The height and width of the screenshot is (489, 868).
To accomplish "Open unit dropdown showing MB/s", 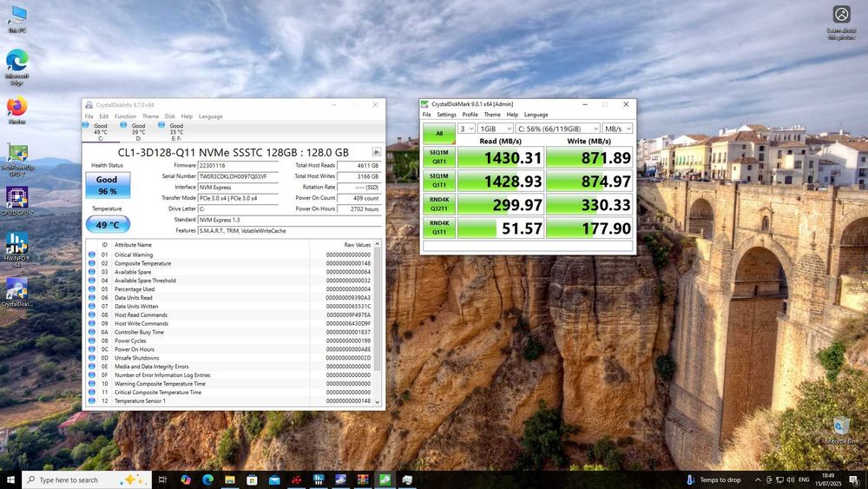I will [617, 129].
